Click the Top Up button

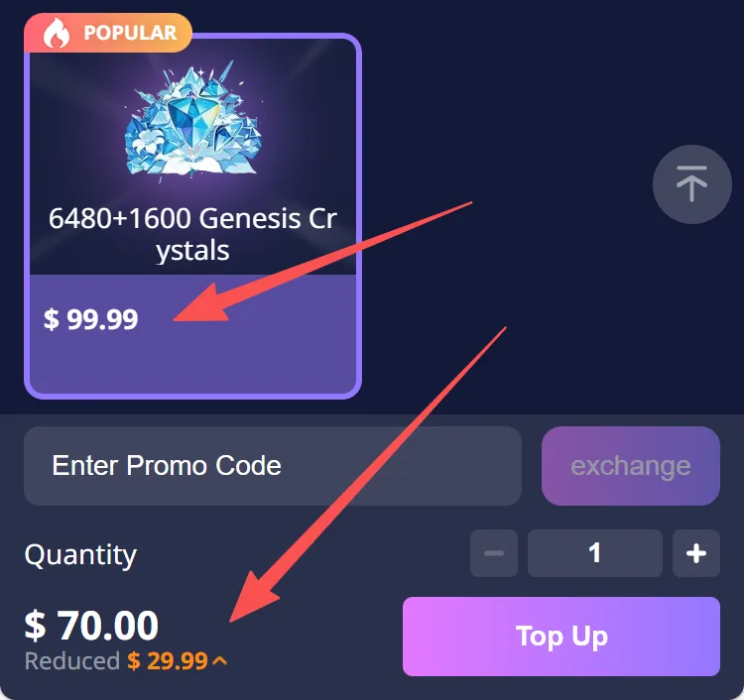pos(561,636)
